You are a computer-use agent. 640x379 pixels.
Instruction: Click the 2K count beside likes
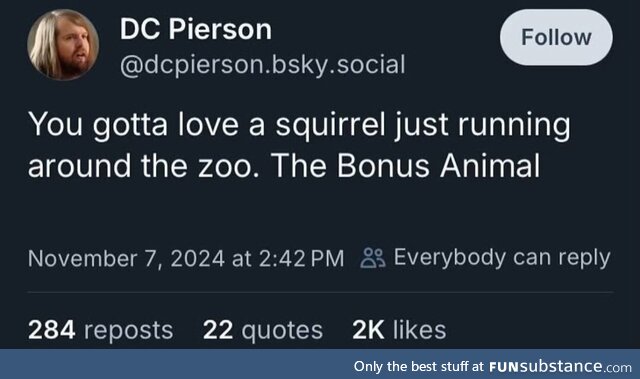pyautogui.click(x=368, y=330)
